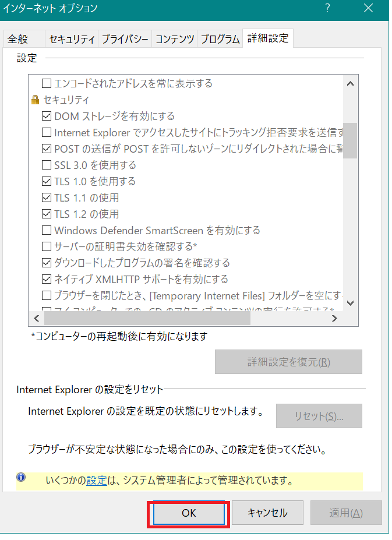The width and height of the screenshot is (392, 540).
Task: Check サーバーの証明書失効を確認する
Action: [x=47, y=246]
